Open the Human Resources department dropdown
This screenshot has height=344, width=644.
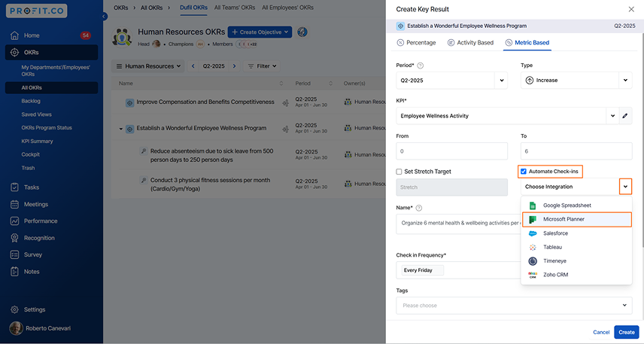148,66
